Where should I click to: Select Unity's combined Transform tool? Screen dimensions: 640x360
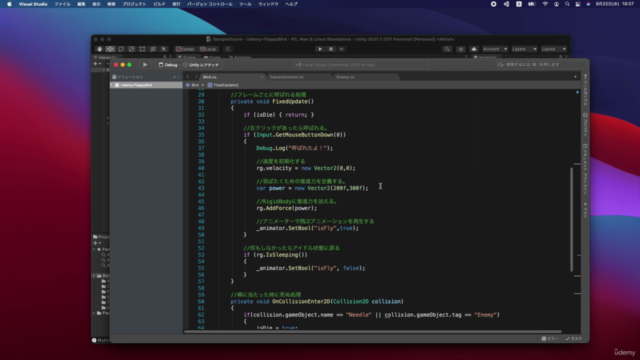(x=153, y=49)
